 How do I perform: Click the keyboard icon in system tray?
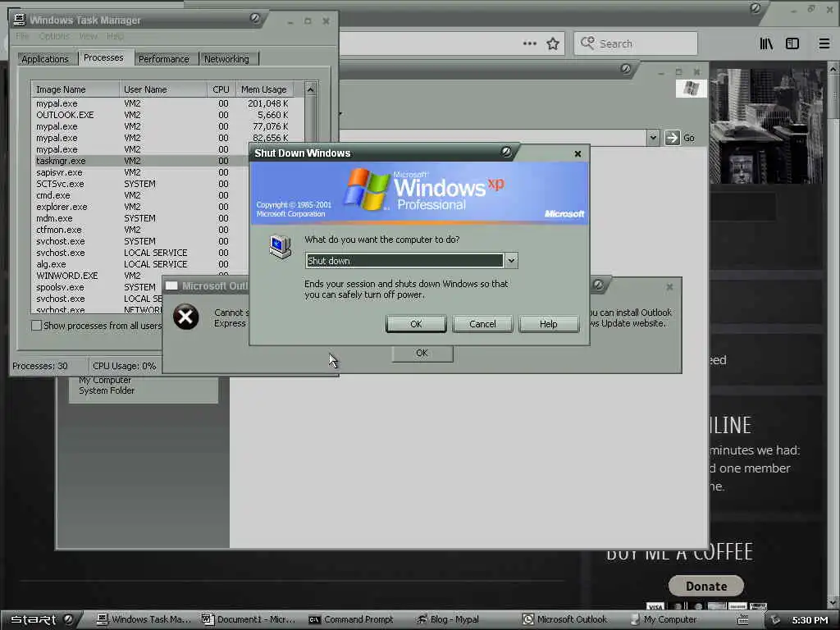(743, 620)
